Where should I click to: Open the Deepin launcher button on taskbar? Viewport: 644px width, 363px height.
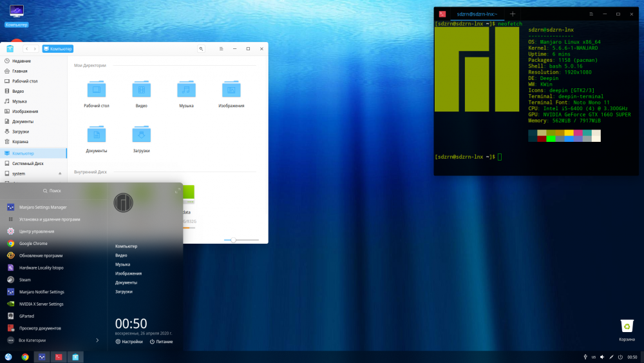pyautogui.click(x=8, y=357)
